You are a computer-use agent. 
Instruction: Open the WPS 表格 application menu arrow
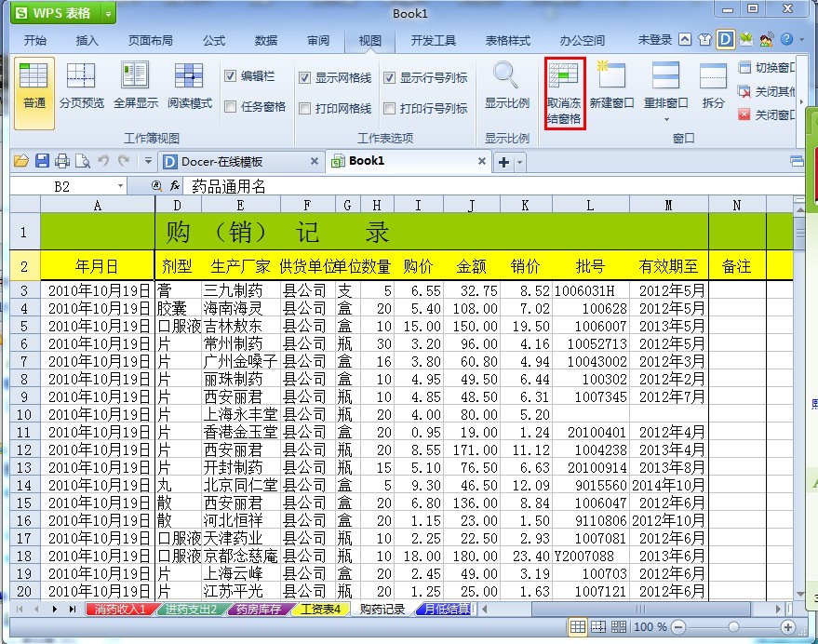point(108,14)
